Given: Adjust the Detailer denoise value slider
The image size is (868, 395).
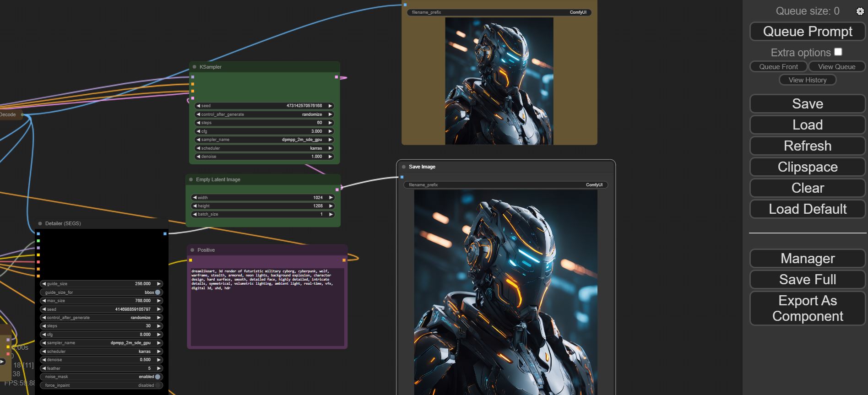Looking at the screenshot, I should 100,360.
